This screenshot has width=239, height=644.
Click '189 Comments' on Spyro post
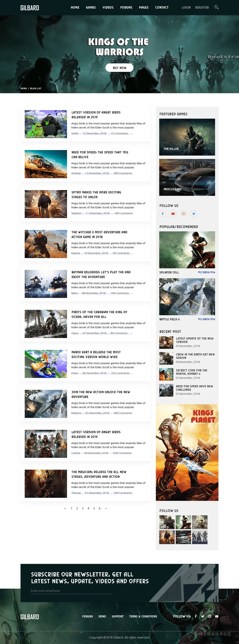click(x=123, y=213)
